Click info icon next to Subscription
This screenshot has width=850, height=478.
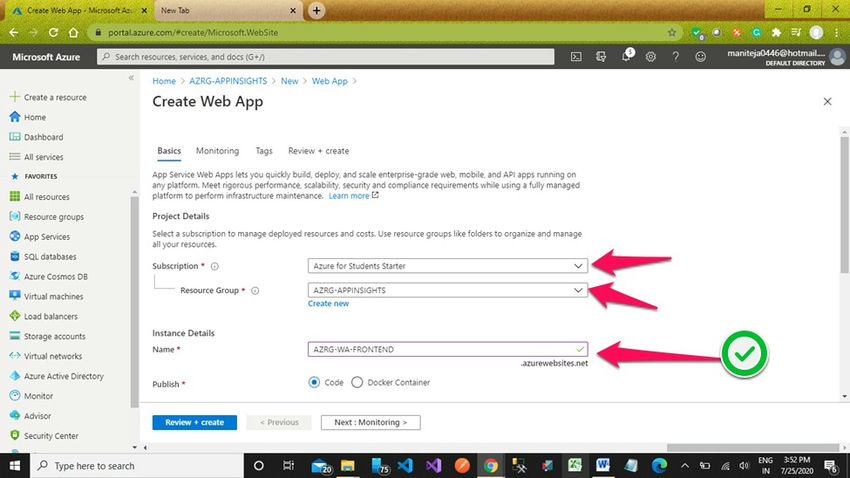[215, 266]
